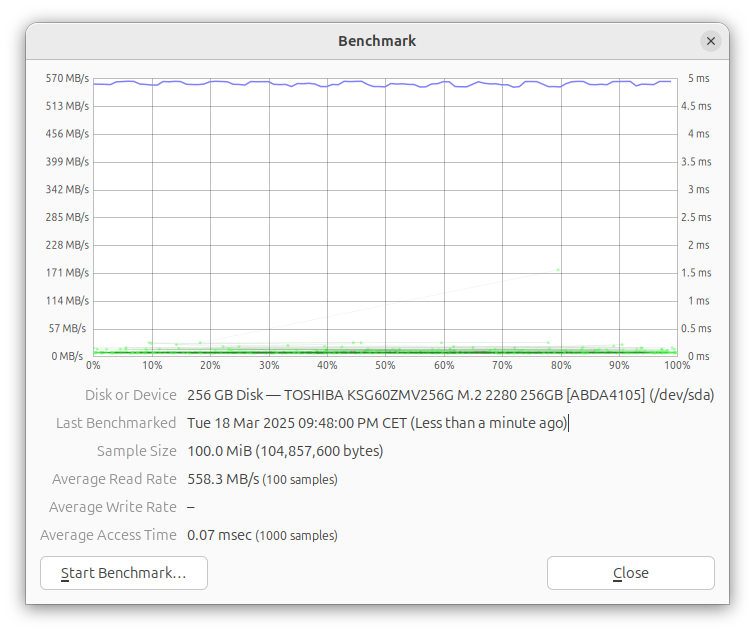Close the dialog with the Close button
Viewport: 755px width, 633px height.
(631, 573)
